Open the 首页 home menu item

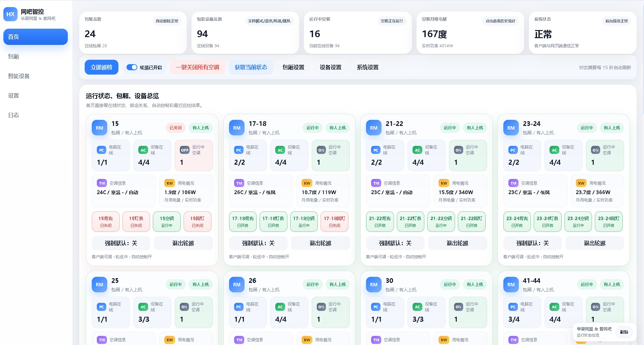pyautogui.click(x=35, y=37)
